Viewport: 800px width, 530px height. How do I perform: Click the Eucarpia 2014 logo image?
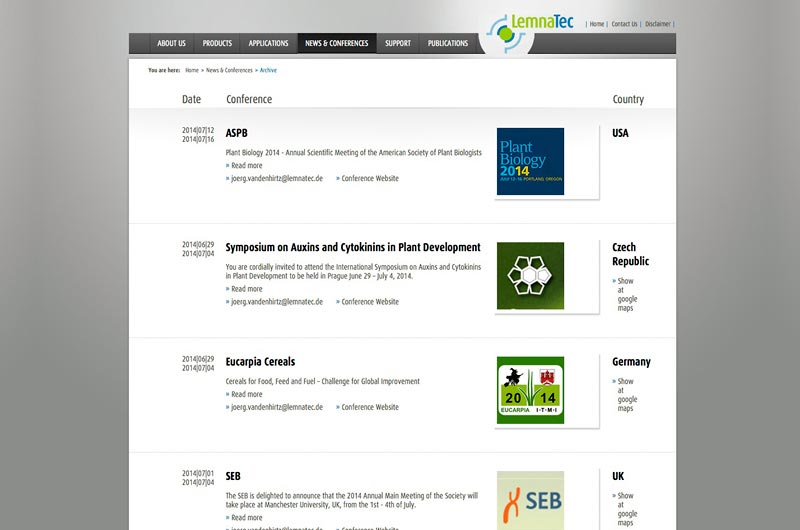tap(530, 390)
